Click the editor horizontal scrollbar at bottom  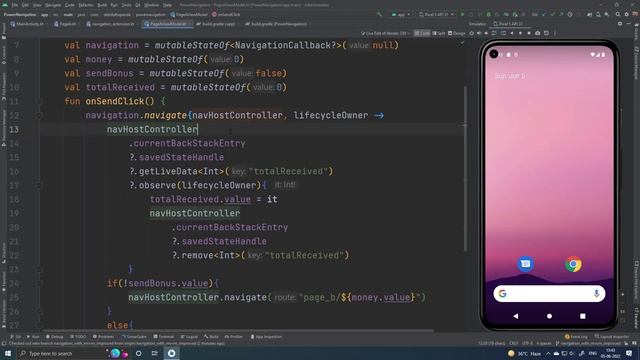pyautogui.click(x=238, y=330)
